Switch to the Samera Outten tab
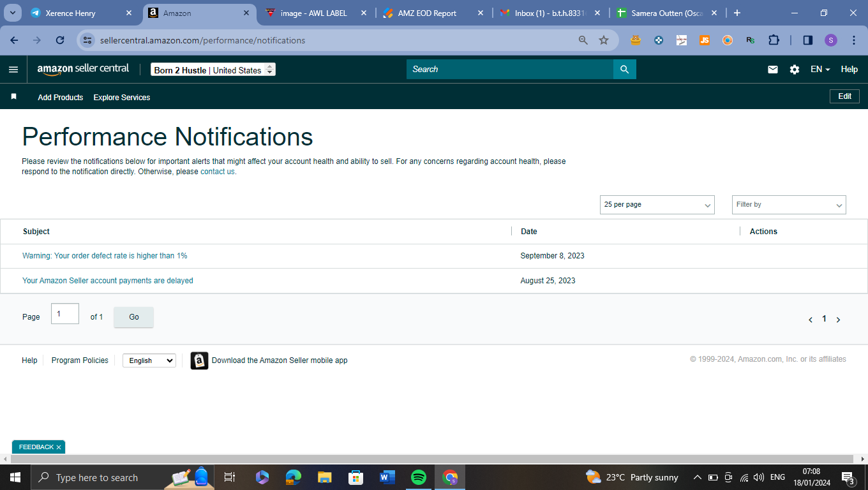Viewport: 868px width, 490px height. 667,13
